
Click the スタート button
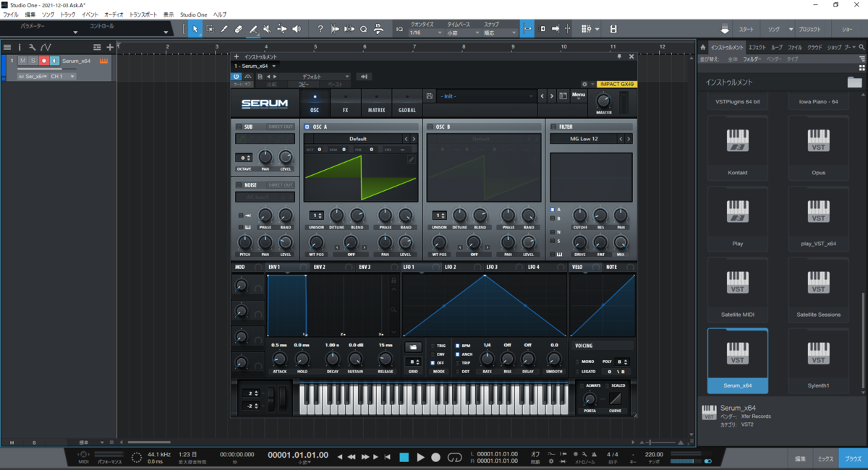(x=746, y=29)
